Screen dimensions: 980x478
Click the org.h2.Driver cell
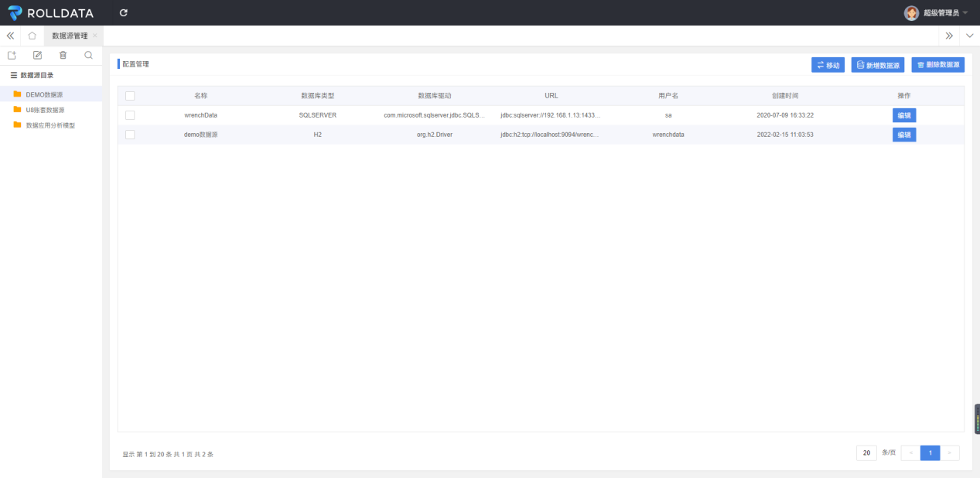tap(435, 135)
